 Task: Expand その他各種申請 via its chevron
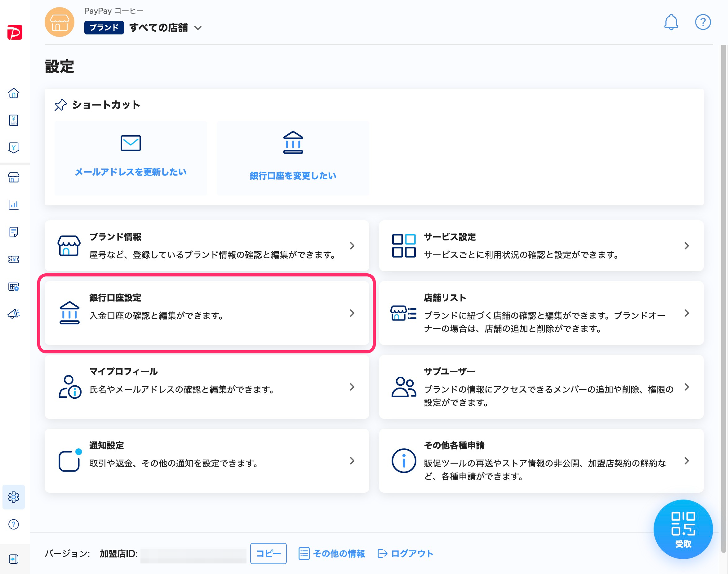[686, 460]
